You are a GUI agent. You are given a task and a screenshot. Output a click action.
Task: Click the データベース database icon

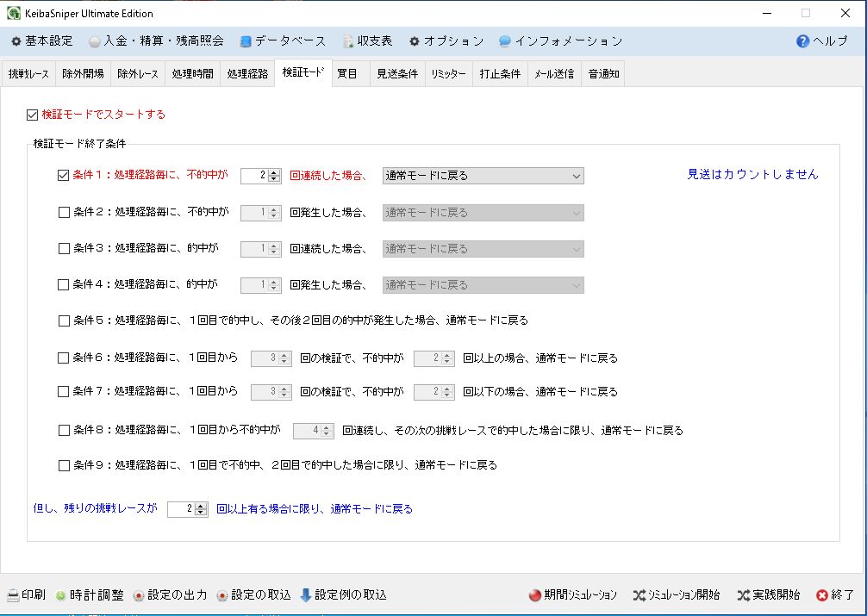[x=246, y=41]
